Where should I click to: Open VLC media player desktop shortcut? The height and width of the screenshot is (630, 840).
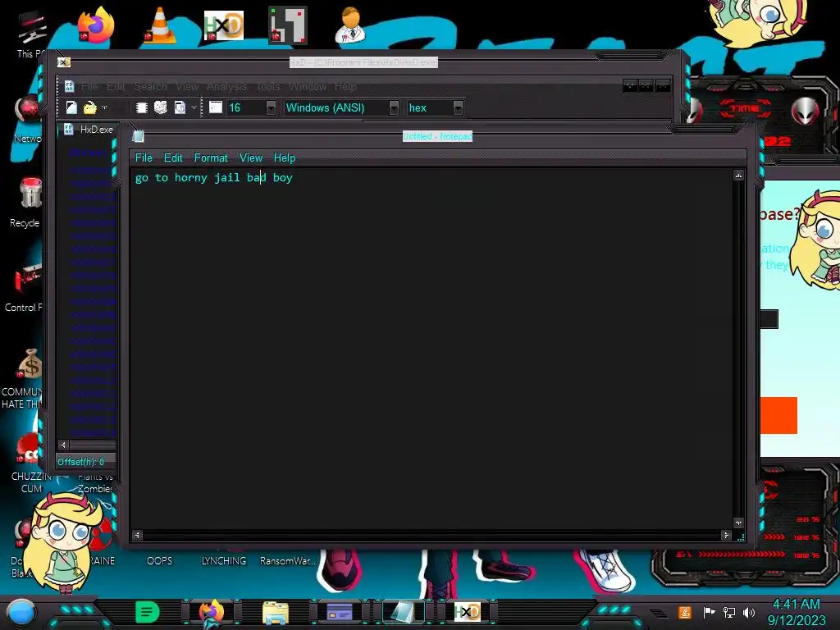coord(160,25)
